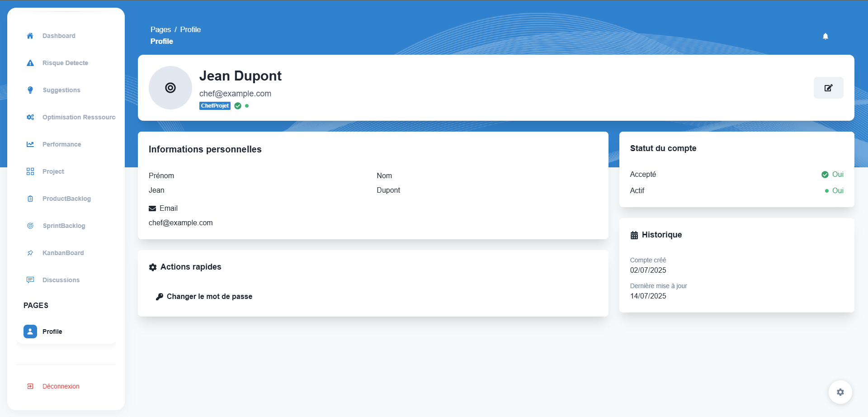Screen dimensions: 868x417
Task: Click the ProductBacklog clipboard icon
Action: point(30,199)
